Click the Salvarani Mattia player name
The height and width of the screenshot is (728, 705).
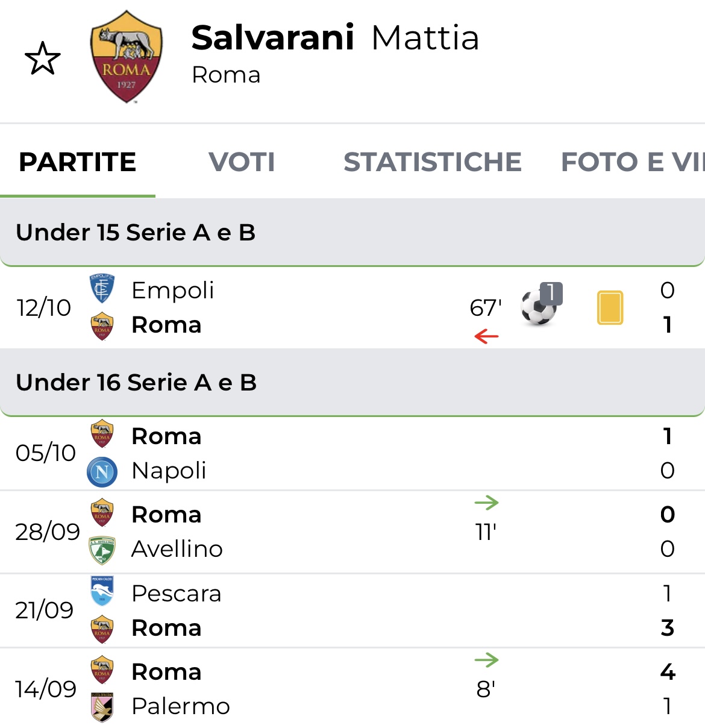[x=335, y=38]
